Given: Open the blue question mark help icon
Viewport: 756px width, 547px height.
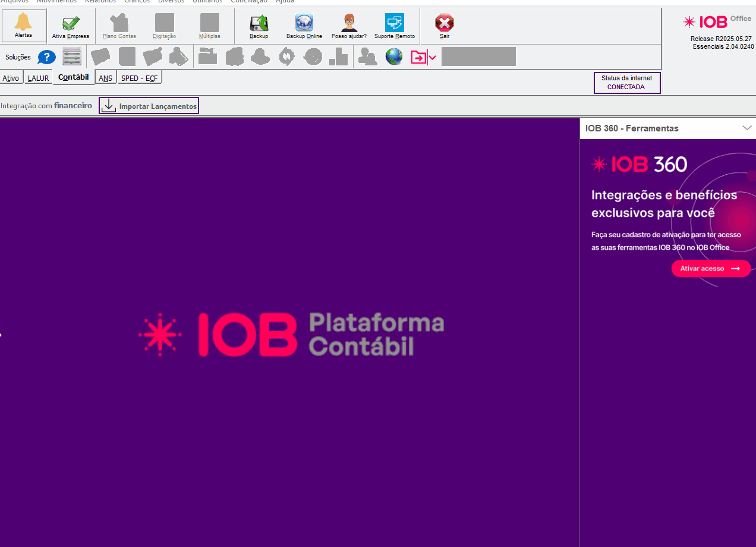Looking at the screenshot, I should click(x=46, y=57).
